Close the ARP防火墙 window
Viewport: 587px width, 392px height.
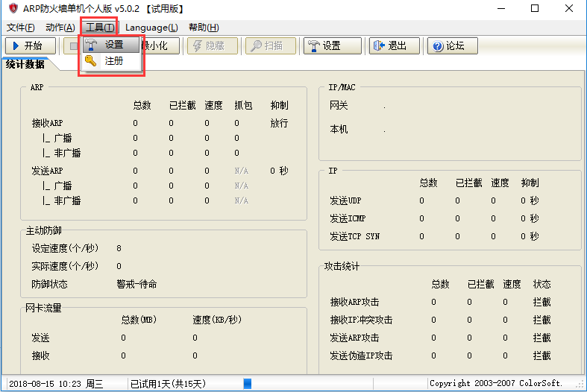click(569, 8)
